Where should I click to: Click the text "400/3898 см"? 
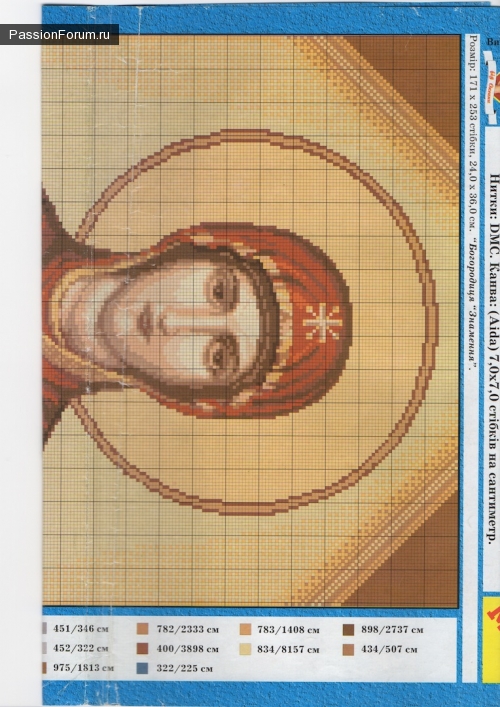[x=188, y=649]
